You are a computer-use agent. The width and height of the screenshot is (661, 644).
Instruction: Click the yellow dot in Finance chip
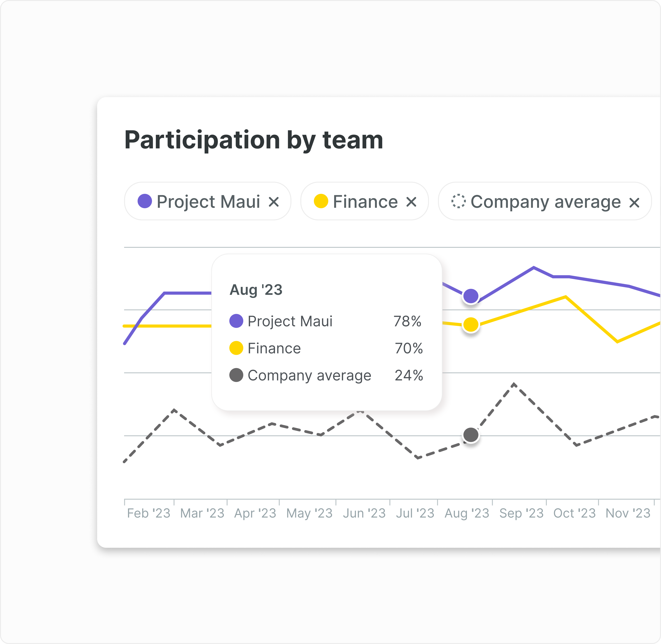pyautogui.click(x=321, y=201)
